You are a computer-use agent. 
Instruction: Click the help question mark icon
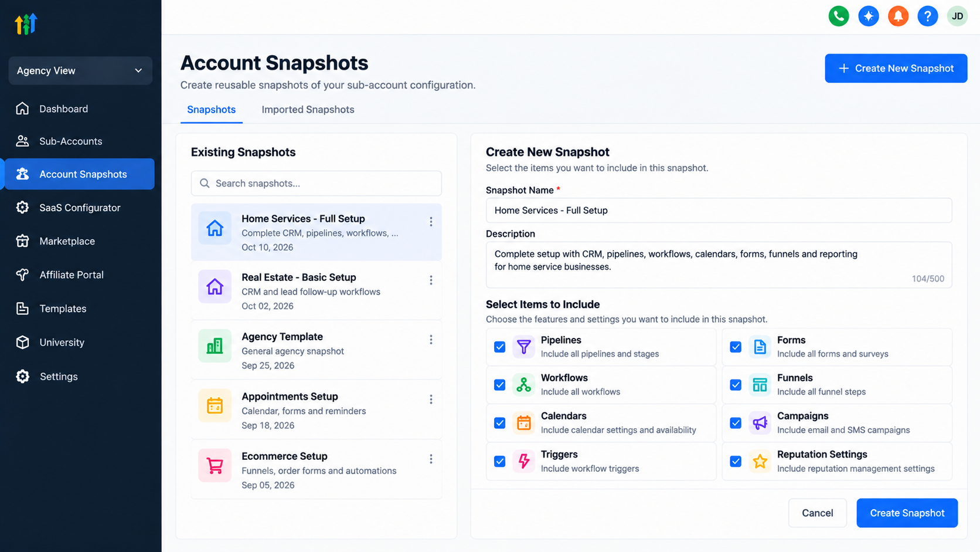click(x=928, y=16)
